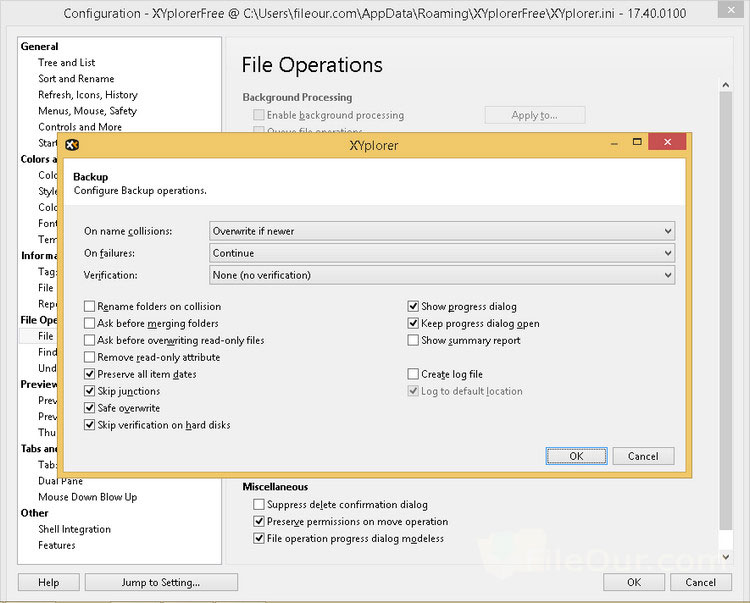Uncheck Safe overwrite

click(89, 408)
